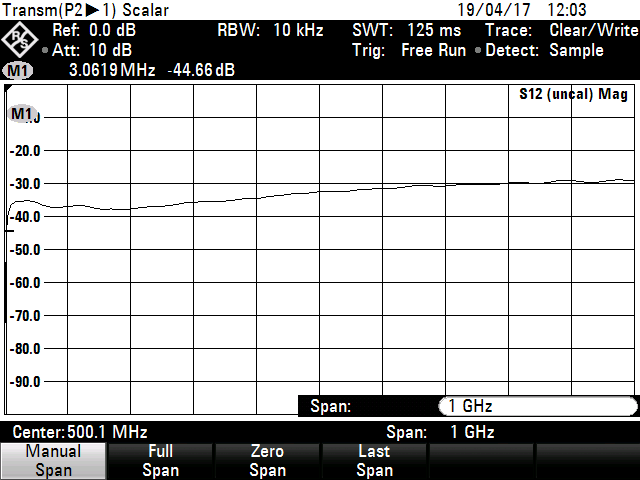Click the Ref 0.0 dB level setting
The width and height of the screenshot is (640, 480).
click(x=93, y=31)
